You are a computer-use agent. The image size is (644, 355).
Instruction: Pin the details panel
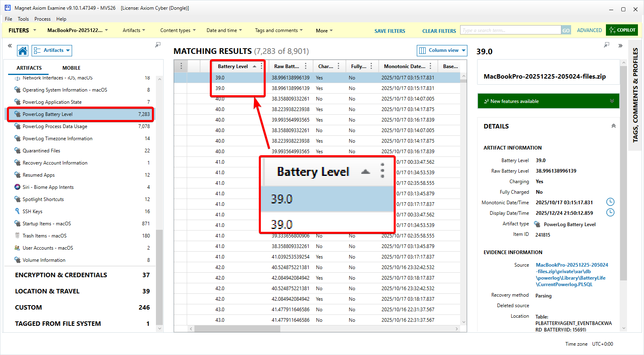(x=607, y=45)
